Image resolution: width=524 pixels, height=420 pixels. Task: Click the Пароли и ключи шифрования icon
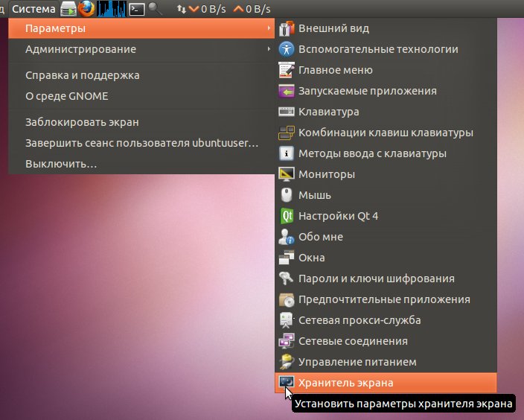pos(287,279)
